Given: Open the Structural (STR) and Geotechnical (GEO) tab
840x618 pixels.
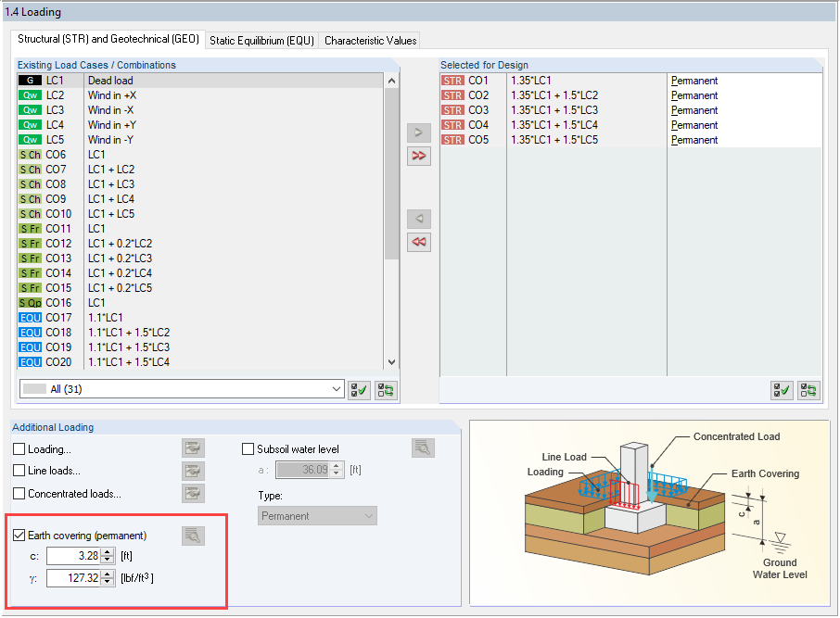Looking at the screenshot, I should coord(108,39).
